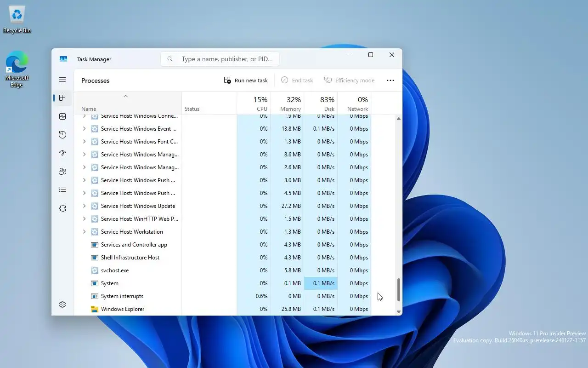Select the Microsoft Edge desktop shortcut
Image resolution: width=588 pixels, height=368 pixels.
[17, 69]
